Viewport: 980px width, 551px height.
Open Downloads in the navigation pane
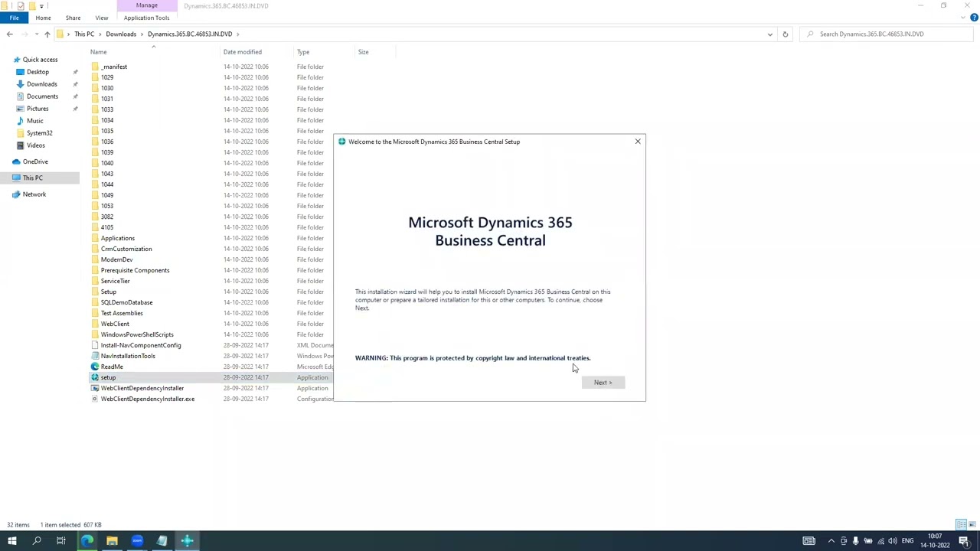point(41,84)
